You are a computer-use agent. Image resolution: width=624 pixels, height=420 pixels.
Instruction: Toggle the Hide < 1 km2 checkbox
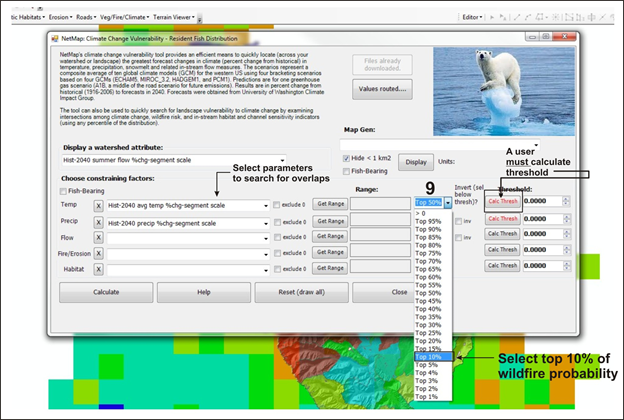(x=347, y=158)
